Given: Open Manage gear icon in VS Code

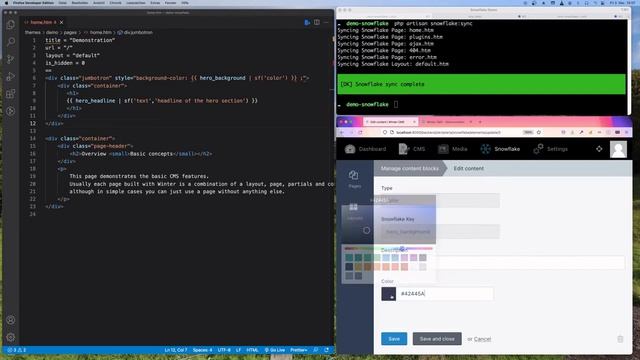Looking at the screenshot, I should [x=11, y=338].
